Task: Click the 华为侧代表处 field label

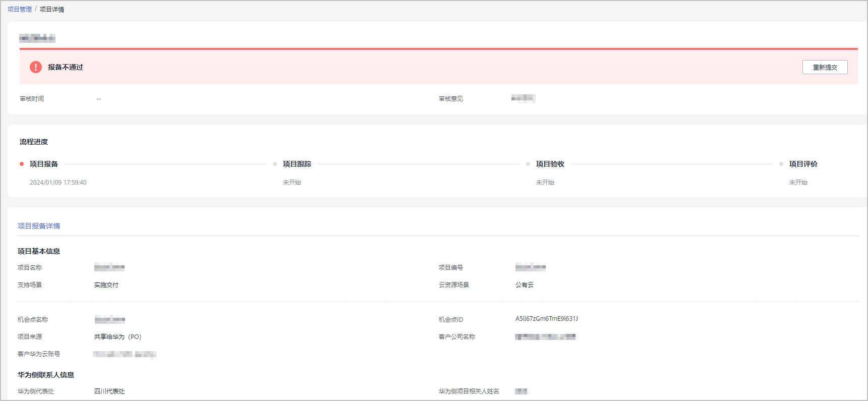Action: pyautogui.click(x=36, y=391)
